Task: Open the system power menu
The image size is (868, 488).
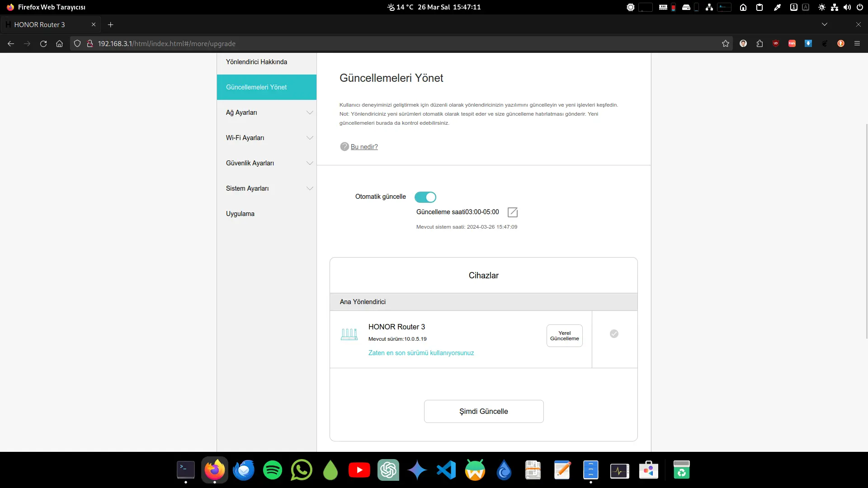Action: (860, 7)
